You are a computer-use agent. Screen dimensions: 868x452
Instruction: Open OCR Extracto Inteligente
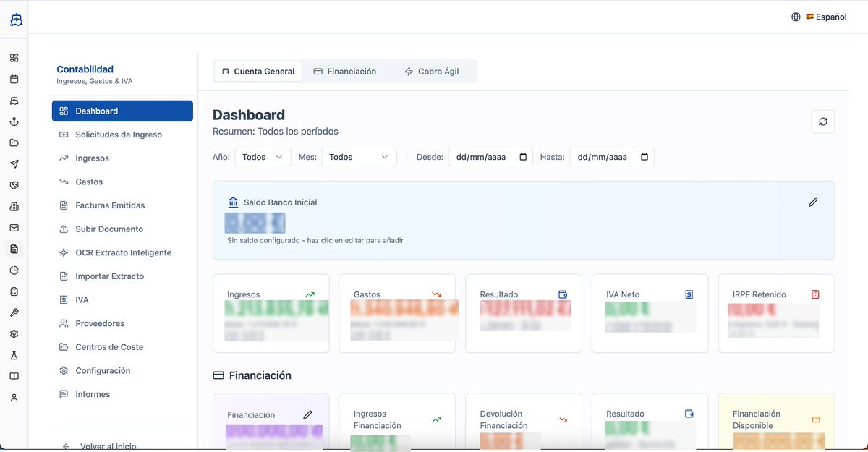click(x=122, y=252)
